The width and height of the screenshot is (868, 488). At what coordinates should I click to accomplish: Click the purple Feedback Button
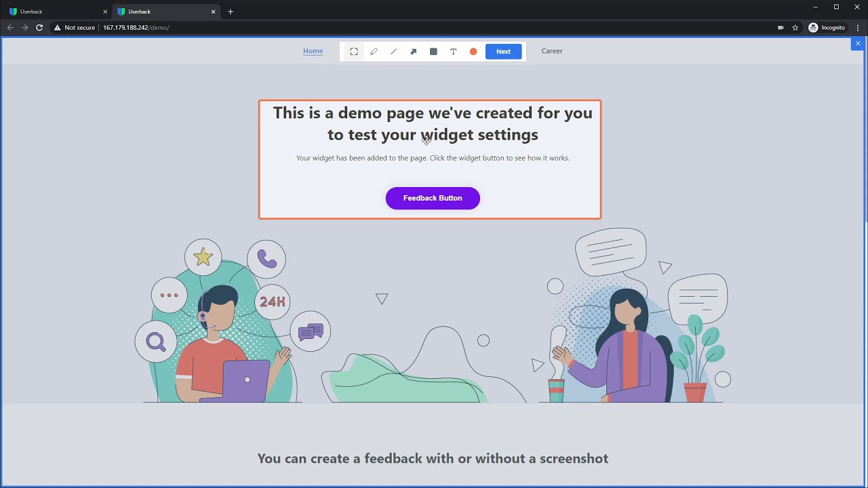tap(433, 198)
